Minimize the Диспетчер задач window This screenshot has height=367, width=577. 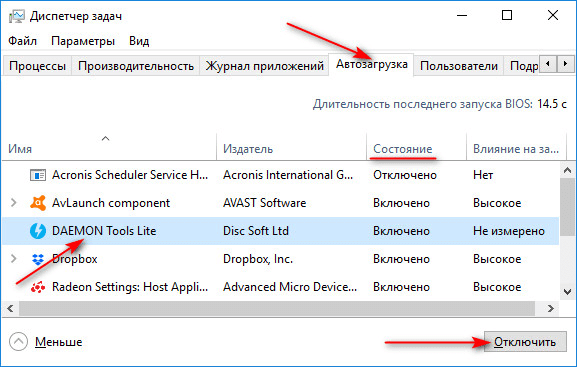[x=462, y=15]
